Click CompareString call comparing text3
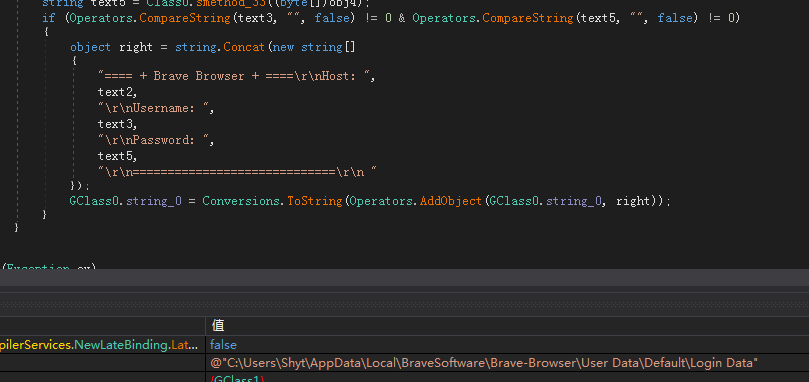809x382 pixels. tap(185, 18)
